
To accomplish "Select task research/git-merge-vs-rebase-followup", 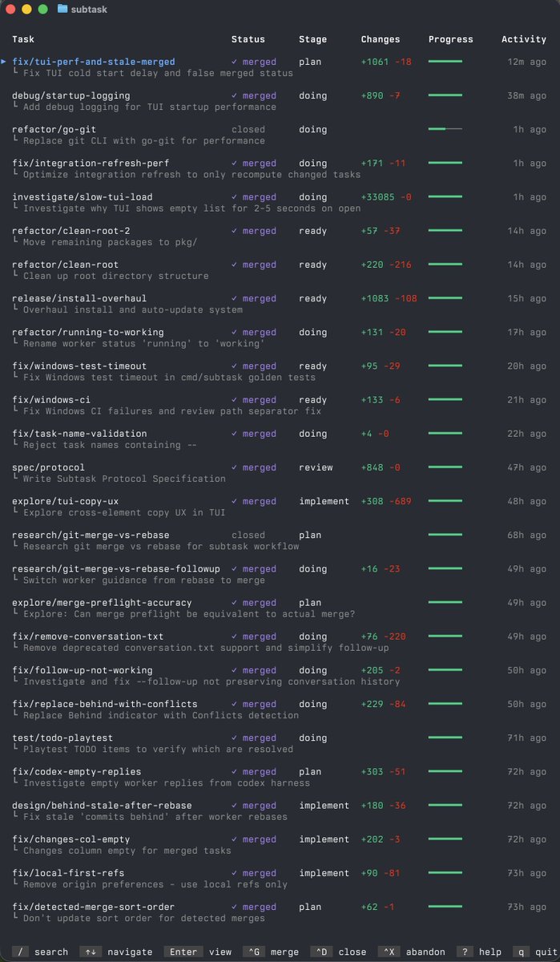I will click(x=116, y=569).
